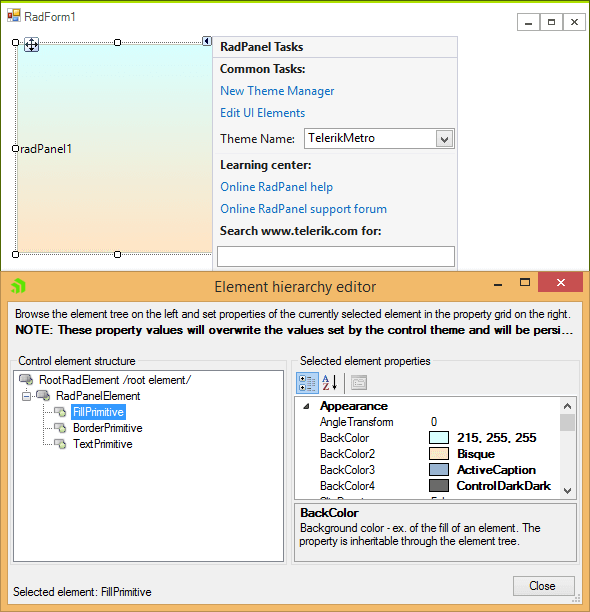590x612 pixels.
Task: Click the radPanel1 text on the form
Action: click(x=46, y=149)
